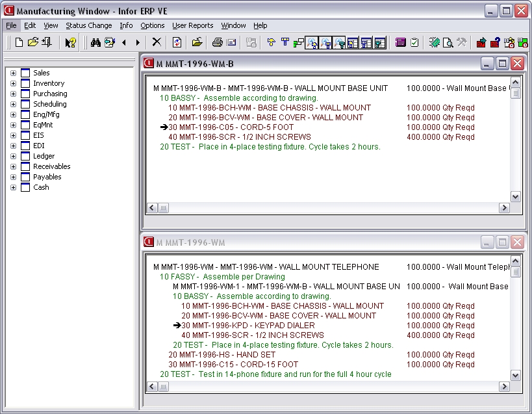Viewport: 532px width, 414px height.
Task: Open the User Reports menu
Action: coord(192,25)
